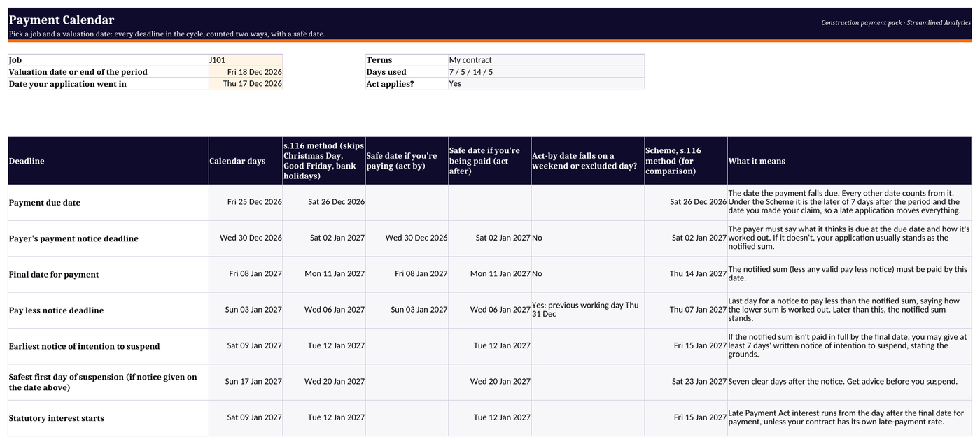This screenshot has width=980, height=444.
Task: Select the Fri 18 Dec 2026 valuation date cell
Action: (245, 72)
